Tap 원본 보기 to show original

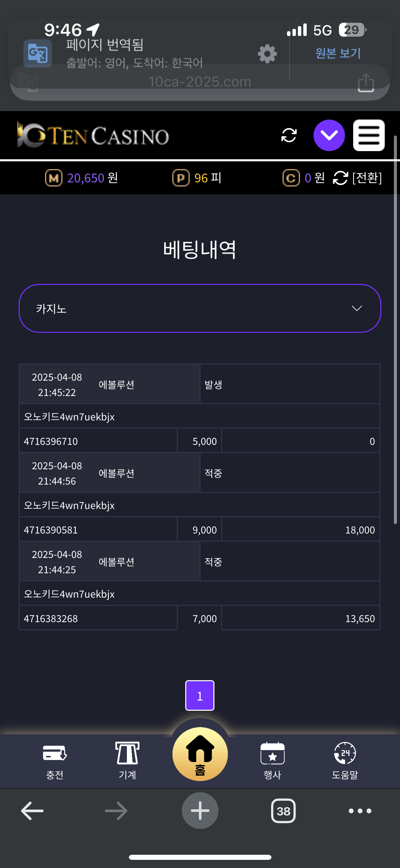pos(338,53)
